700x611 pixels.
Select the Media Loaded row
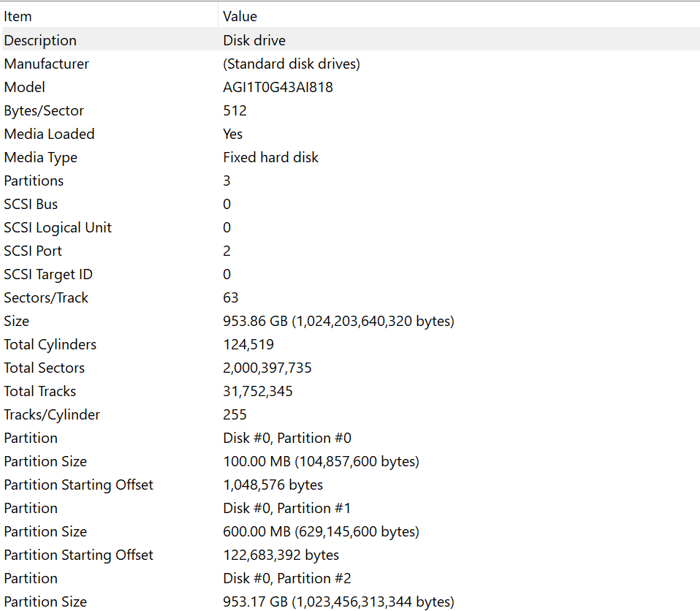49,134
